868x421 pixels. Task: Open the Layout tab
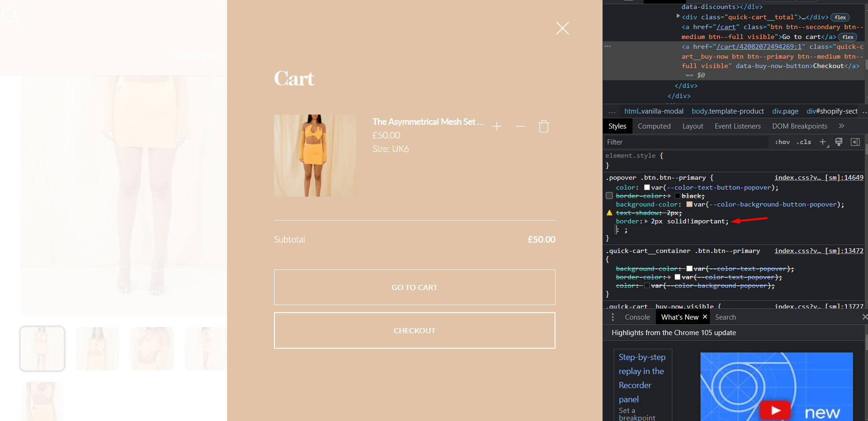[693, 126]
